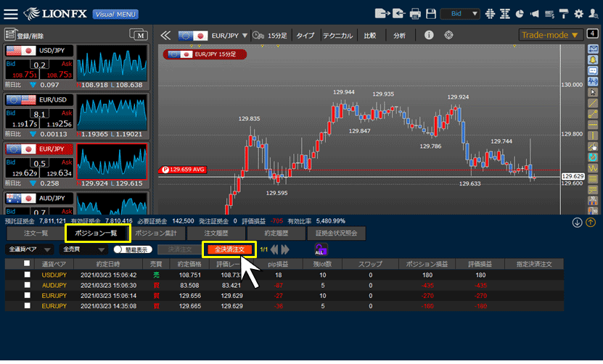Check the EUR/JPY 15:06:14 position checkbox
Image resolution: width=603 pixels, height=364 pixels.
tap(27, 295)
